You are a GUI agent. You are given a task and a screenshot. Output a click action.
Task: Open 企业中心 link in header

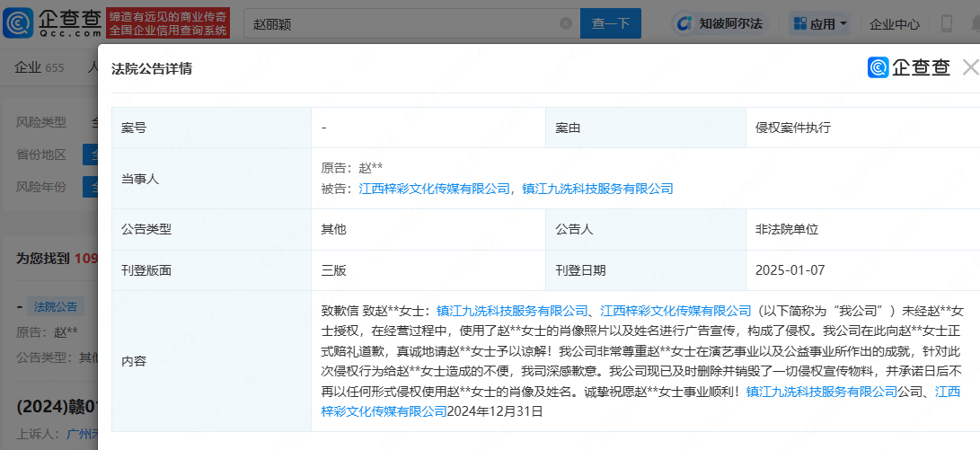[x=895, y=24]
